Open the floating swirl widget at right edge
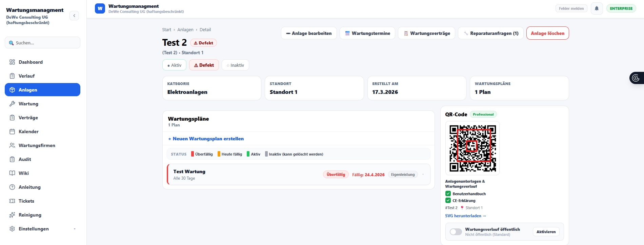This screenshot has width=644, height=245. (636, 78)
